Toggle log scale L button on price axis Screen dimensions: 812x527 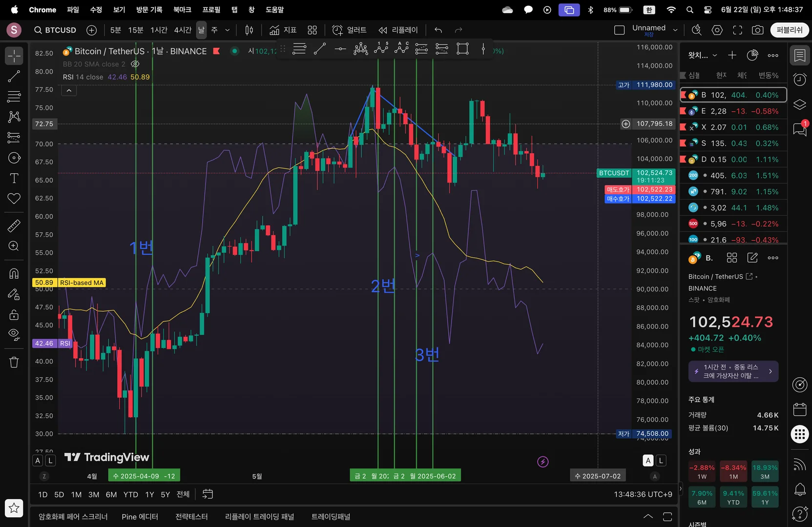pos(661,461)
